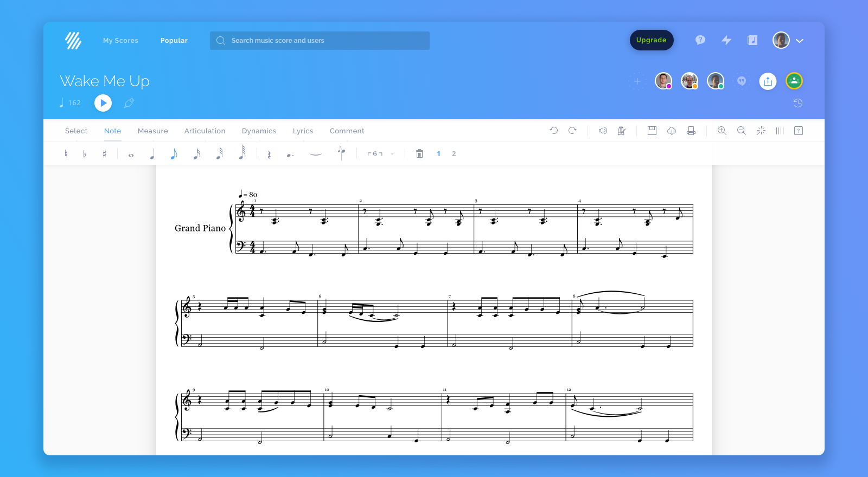Delete the selected note with trash icon

(x=419, y=153)
